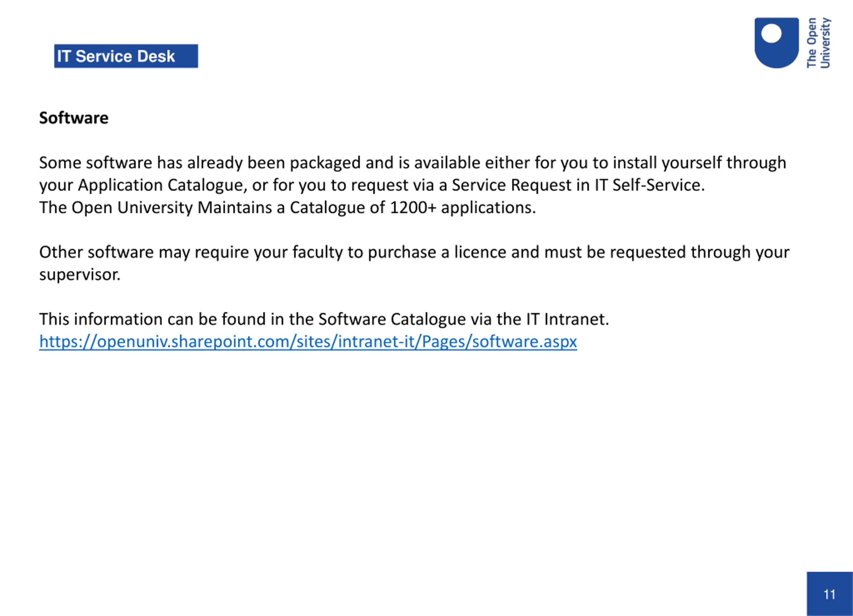
Task: Click the Open University shield logo
Action: [776, 43]
